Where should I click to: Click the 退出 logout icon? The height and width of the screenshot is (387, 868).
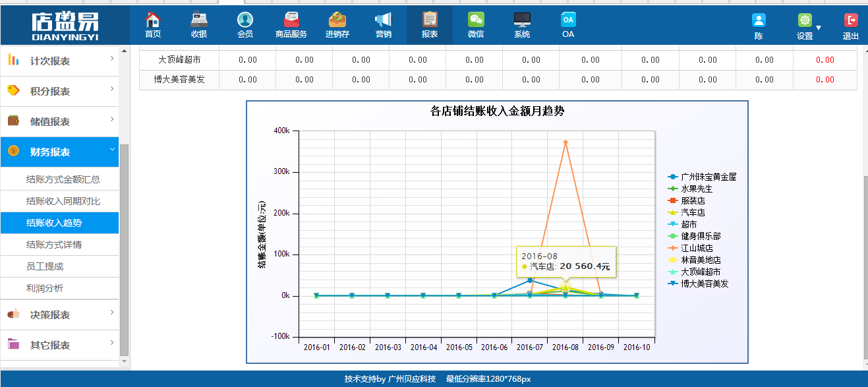pos(851,20)
